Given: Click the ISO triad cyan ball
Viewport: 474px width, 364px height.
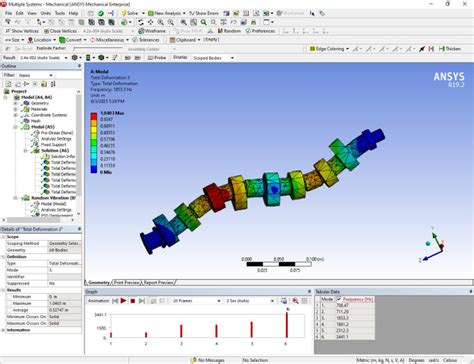Looking at the screenshot, I should click(x=428, y=244).
